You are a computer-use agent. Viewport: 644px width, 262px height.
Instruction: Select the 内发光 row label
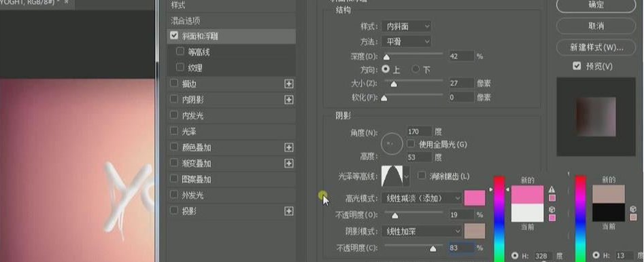click(192, 115)
